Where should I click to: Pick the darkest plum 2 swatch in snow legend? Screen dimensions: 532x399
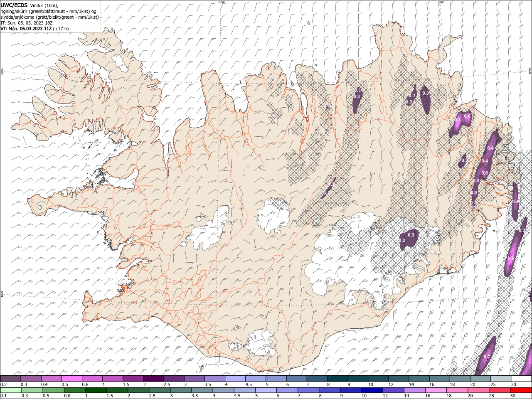[153, 379]
